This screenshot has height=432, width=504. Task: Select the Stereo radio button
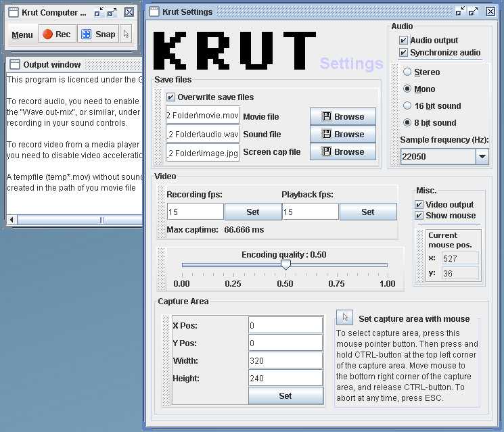(407, 72)
